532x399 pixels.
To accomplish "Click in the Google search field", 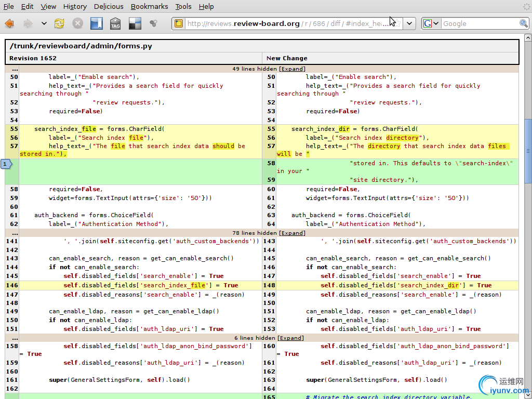I will 479,23.
